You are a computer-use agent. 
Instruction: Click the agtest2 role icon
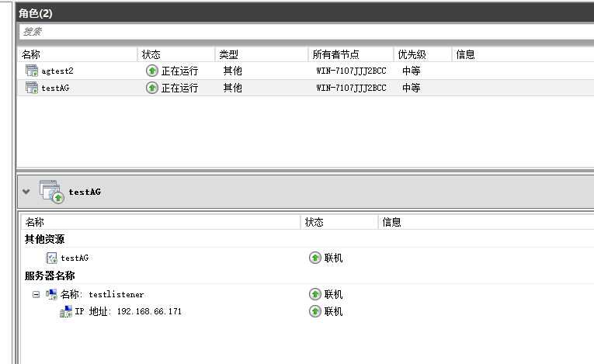[32, 71]
